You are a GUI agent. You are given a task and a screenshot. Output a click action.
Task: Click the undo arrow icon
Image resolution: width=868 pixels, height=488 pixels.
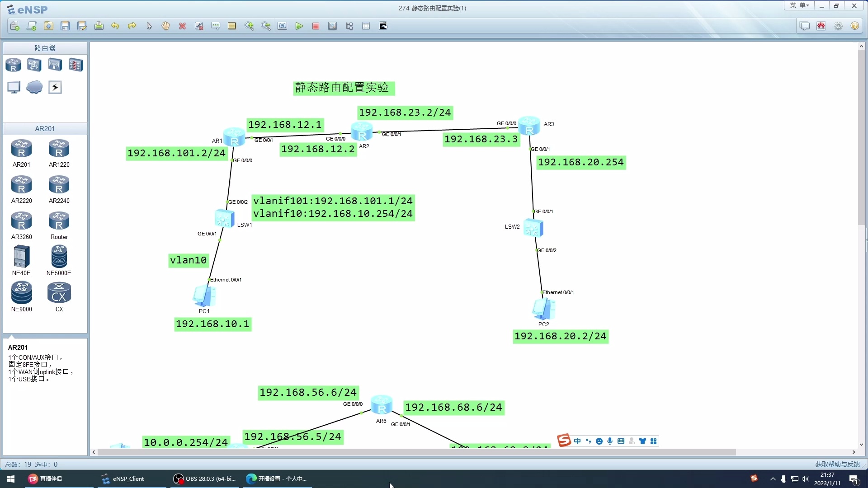tap(115, 26)
